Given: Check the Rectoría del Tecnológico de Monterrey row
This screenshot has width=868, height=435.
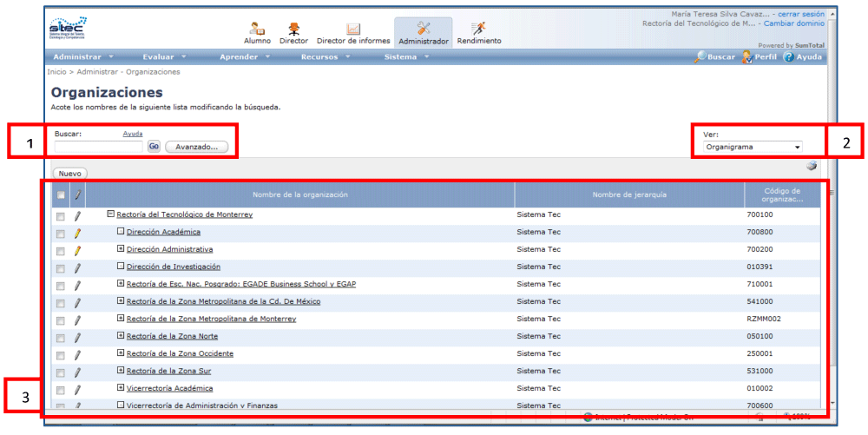Looking at the screenshot, I should (61, 217).
